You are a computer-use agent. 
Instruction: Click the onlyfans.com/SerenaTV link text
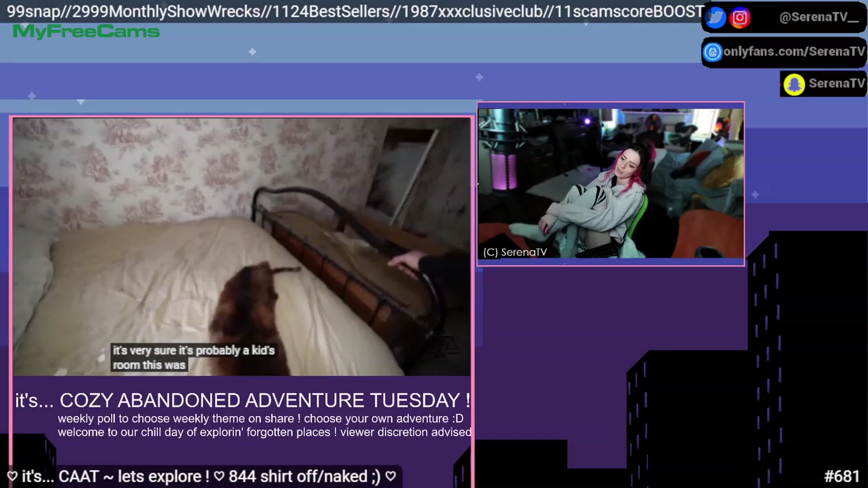794,52
